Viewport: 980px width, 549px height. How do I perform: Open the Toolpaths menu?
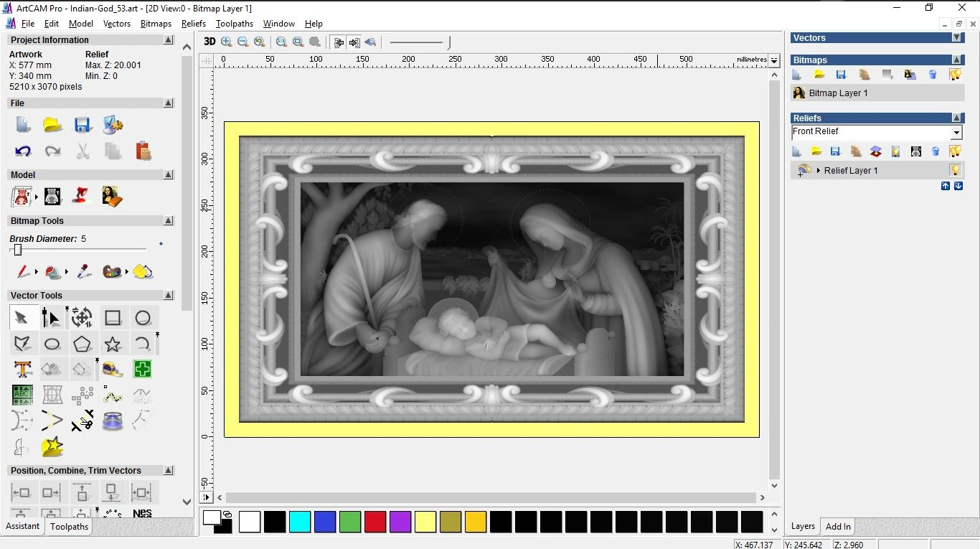pos(234,24)
